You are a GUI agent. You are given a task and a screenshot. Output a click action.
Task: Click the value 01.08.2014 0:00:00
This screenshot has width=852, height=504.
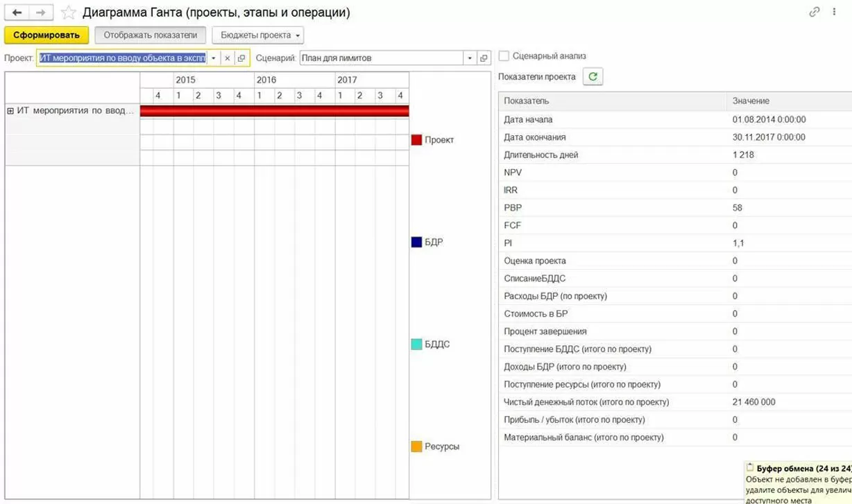769,119
